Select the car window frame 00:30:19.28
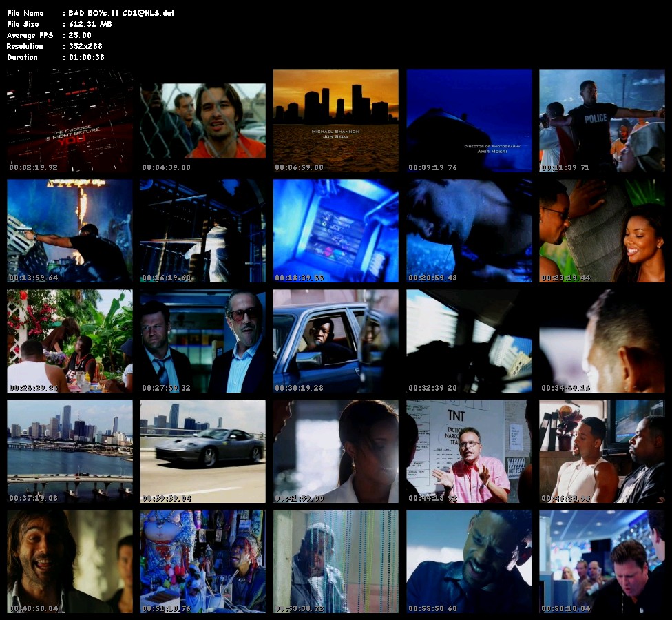Viewport: 672px width, 620px height. pyautogui.click(x=335, y=341)
